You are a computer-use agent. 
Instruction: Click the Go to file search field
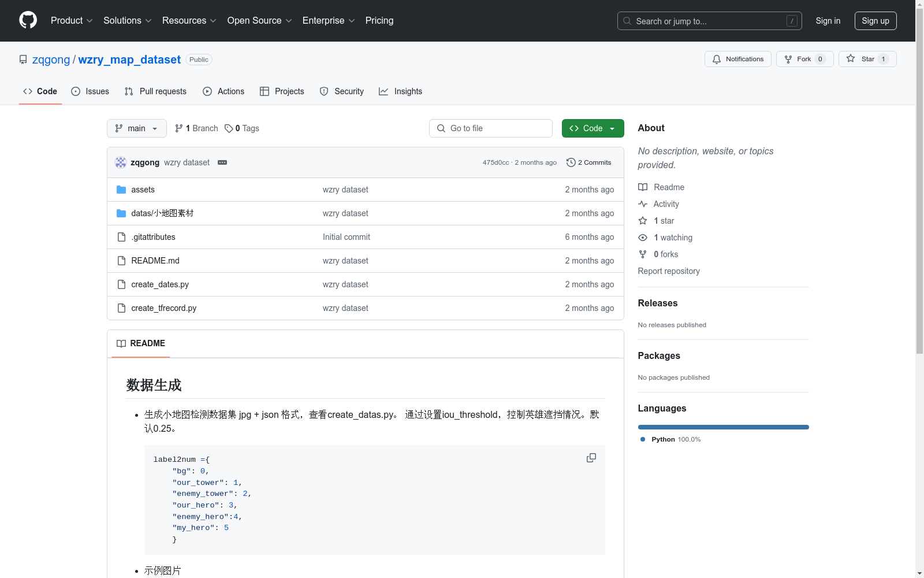(491, 128)
